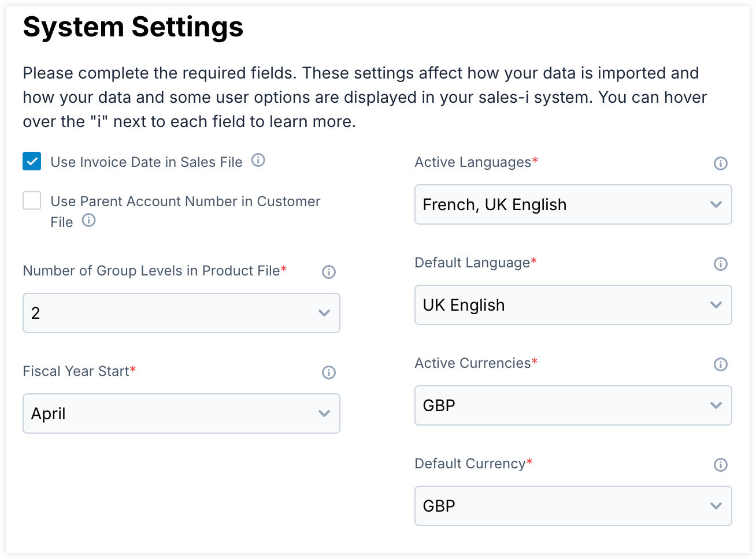Expand the Fiscal Year Start dropdown showing April
This screenshot has height=559, width=756.
click(181, 413)
